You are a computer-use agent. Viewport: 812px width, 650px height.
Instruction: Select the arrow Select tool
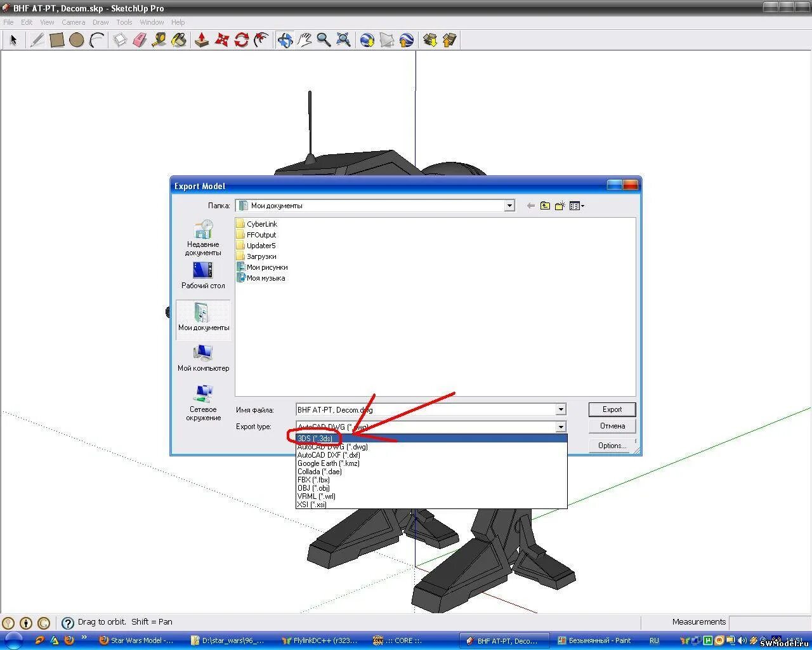click(13, 40)
